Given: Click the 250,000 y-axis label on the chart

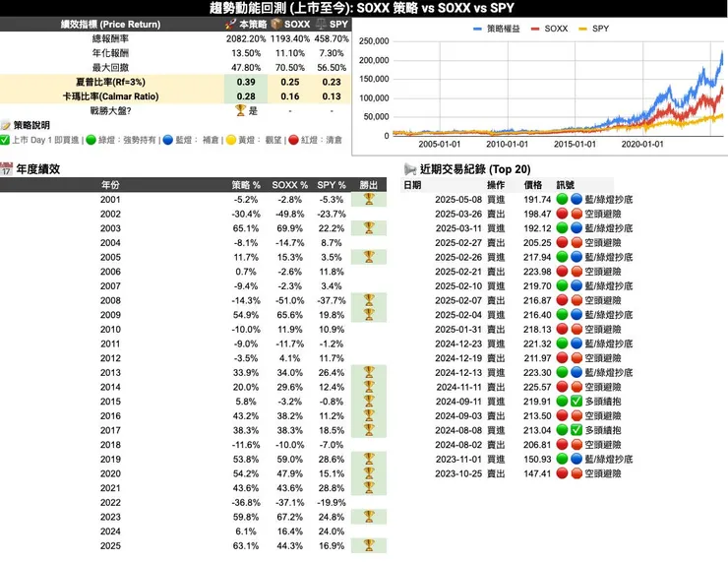Looking at the screenshot, I should tap(374, 41).
